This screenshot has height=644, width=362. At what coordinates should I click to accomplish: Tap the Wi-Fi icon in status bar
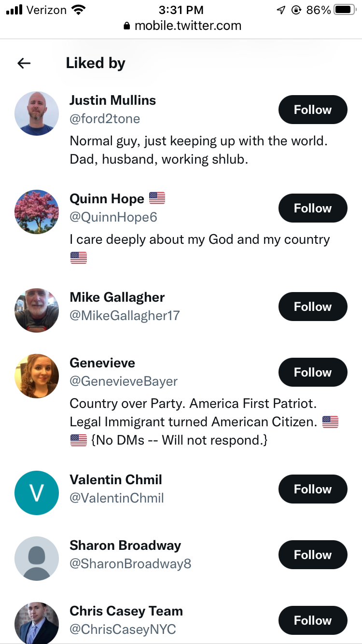click(x=77, y=10)
